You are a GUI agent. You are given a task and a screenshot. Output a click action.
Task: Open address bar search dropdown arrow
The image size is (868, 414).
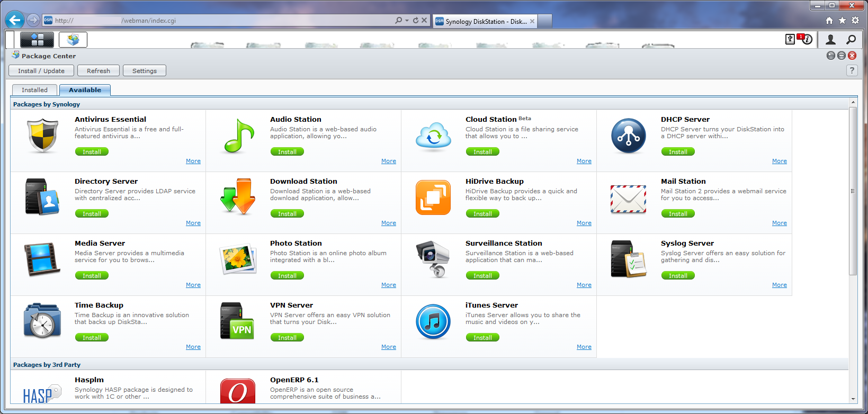[x=407, y=21]
